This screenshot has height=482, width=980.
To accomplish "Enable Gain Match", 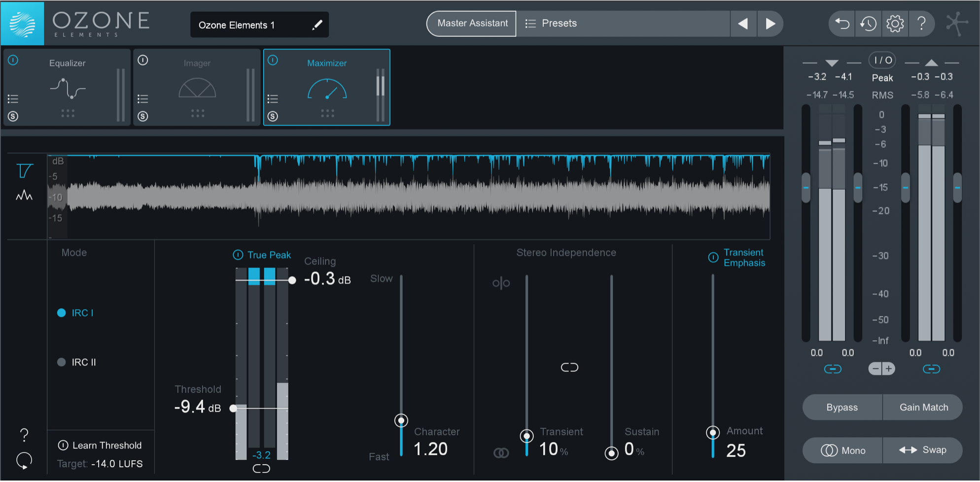I will pyautogui.click(x=923, y=408).
